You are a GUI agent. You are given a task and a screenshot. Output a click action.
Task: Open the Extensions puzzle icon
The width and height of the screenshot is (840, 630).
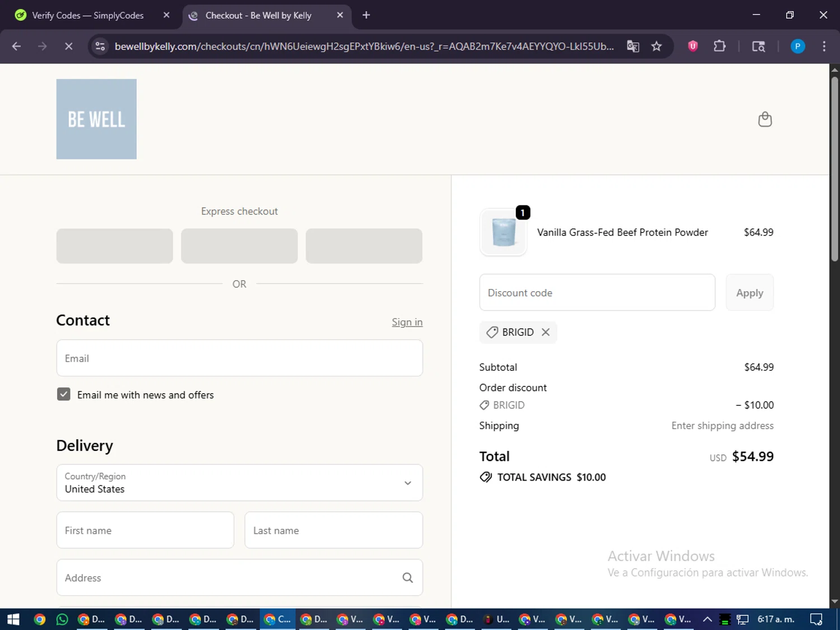click(720, 46)
